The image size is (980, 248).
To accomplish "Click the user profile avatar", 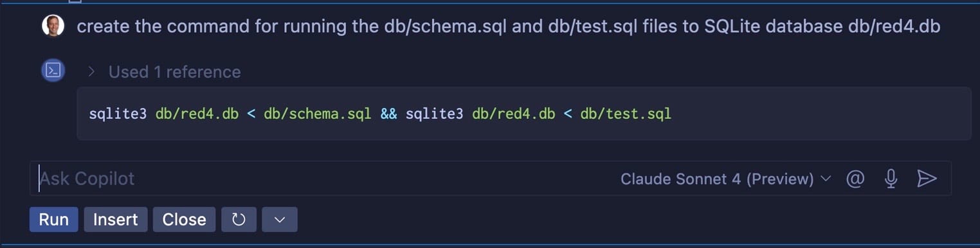I will click(53, 26).
